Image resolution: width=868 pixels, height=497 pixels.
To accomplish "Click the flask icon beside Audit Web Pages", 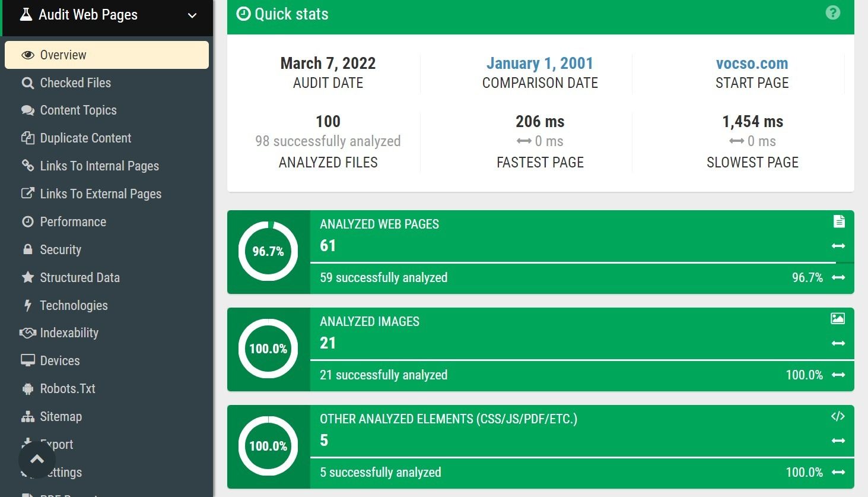I will [x=26, y=14].
